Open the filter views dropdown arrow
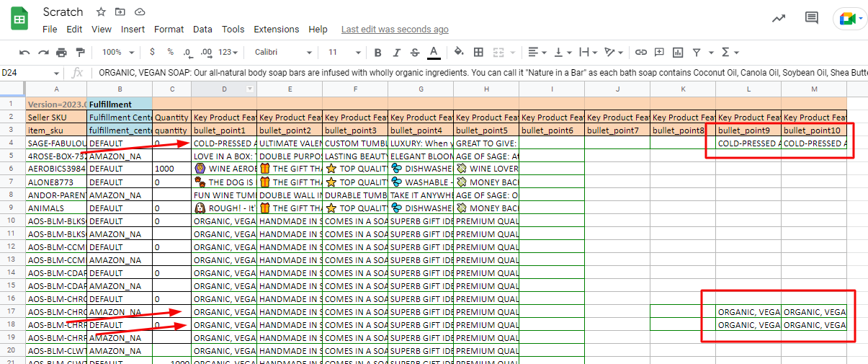 tap(710, 53)
